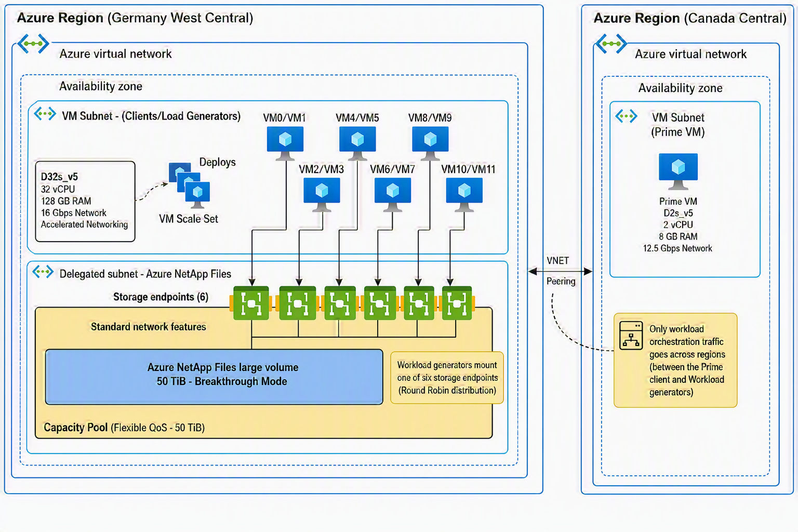798x532 pixels.
Task: Select the D32s_v5 specification box
Action: 85,202
